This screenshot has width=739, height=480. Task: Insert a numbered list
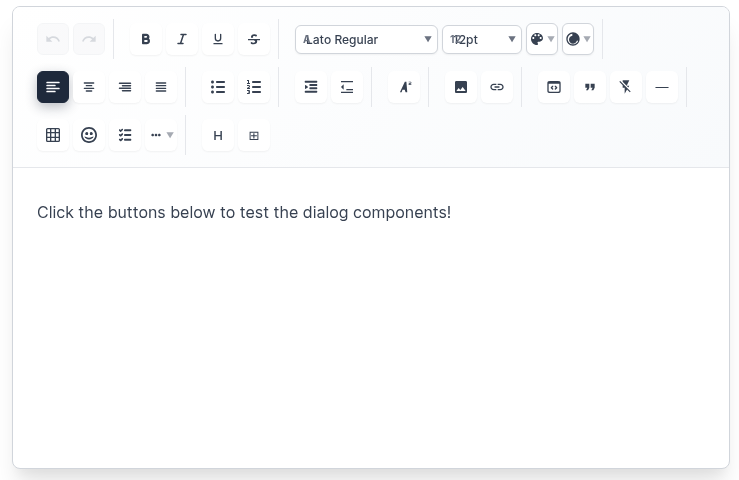tap(254, 87)
